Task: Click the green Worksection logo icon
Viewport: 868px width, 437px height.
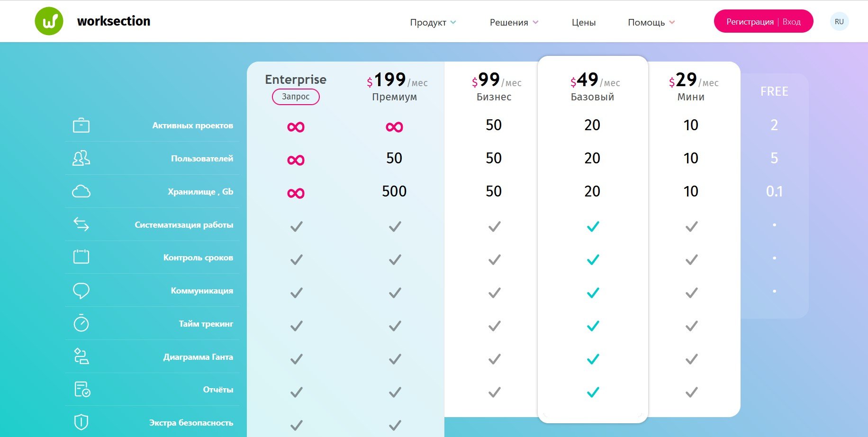Action: [x=49, y=21]
